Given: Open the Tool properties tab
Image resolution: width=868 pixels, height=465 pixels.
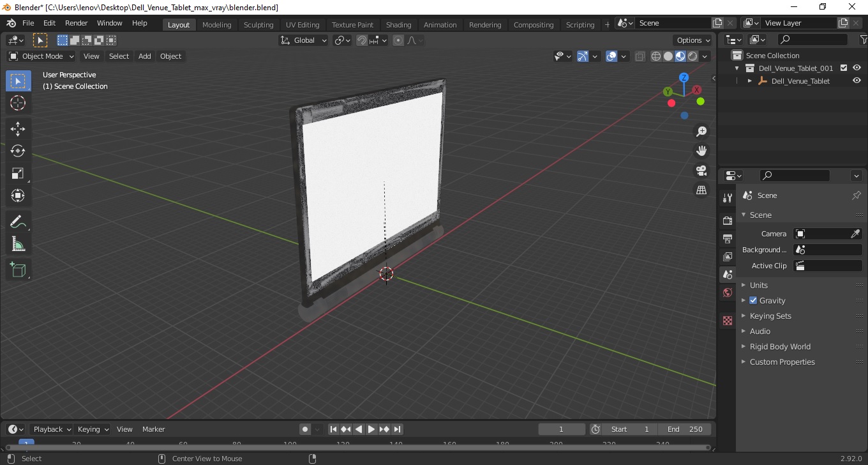Looking at the screenshot, I should [x=727, y=198].
